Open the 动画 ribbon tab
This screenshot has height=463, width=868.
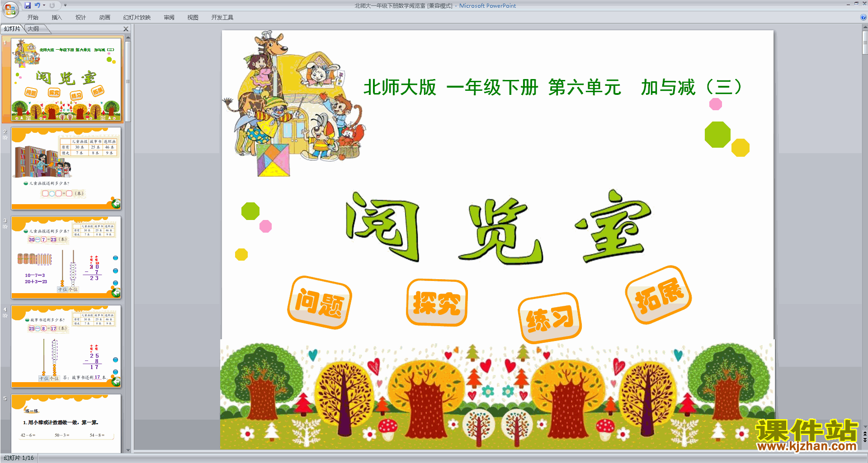coord(105,18)
